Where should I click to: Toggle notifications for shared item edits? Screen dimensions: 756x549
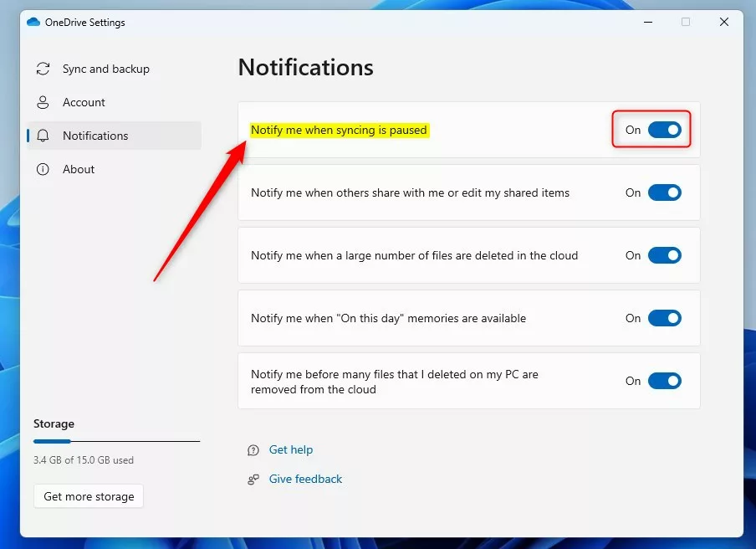coord(664,192)
